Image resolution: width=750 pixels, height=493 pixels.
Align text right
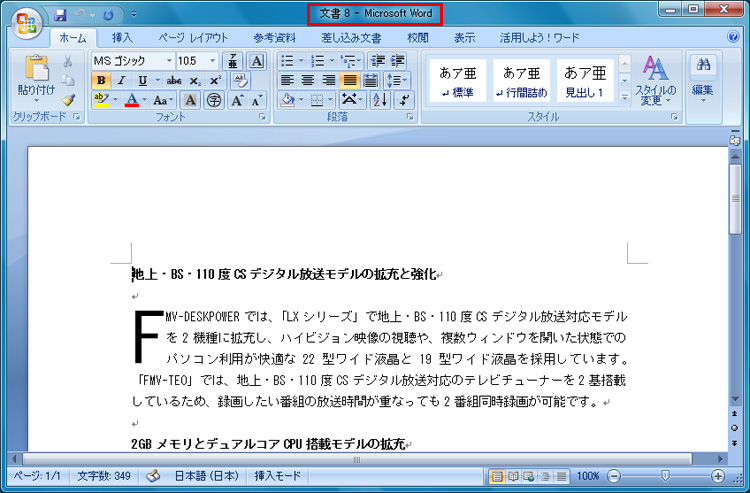pyautogui.click(x=328, y=80)
